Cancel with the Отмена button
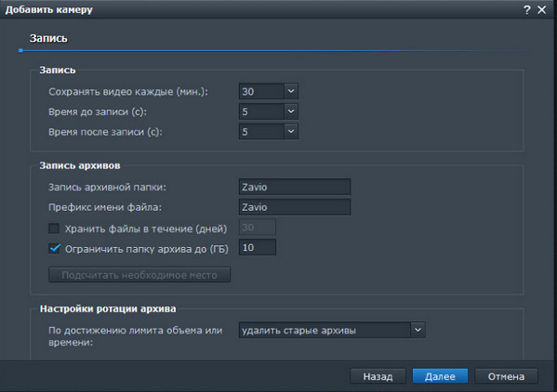 coord(506,376)
